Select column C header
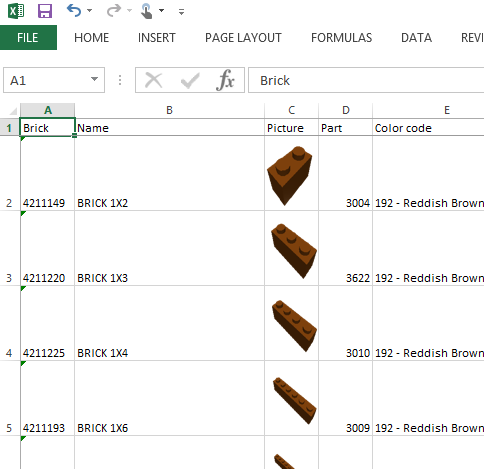 pos(292,110)
